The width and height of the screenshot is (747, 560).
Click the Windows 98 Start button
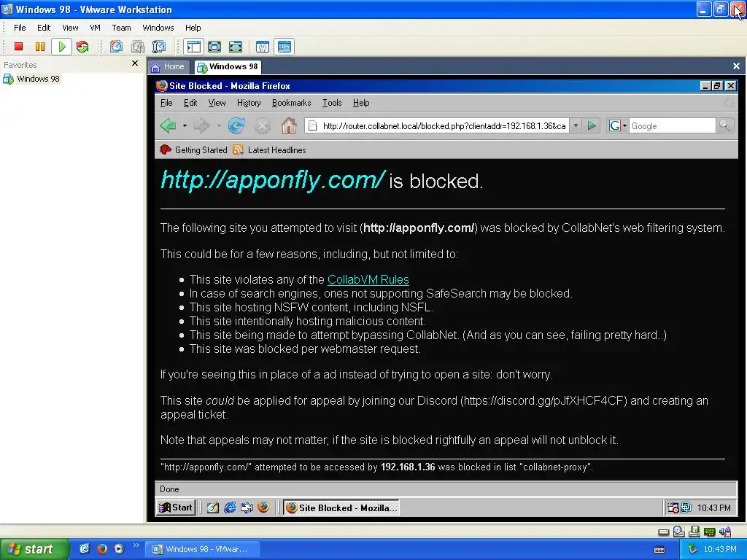[x=175, y=507]
